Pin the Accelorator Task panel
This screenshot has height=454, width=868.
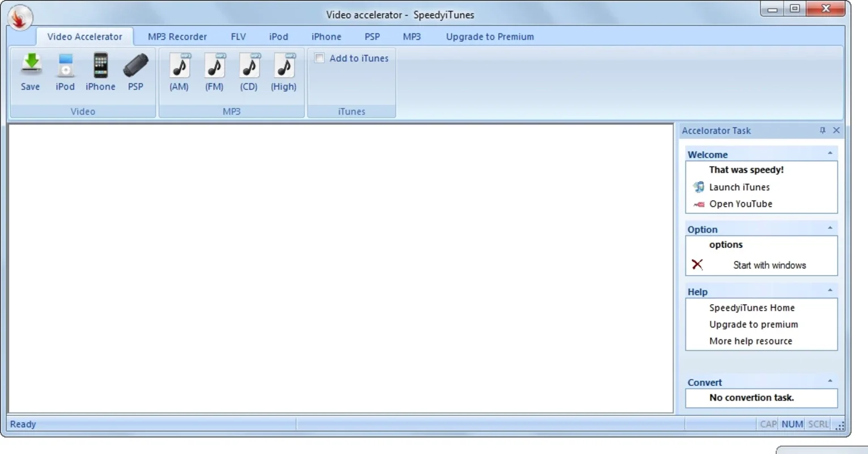(822, 131)
